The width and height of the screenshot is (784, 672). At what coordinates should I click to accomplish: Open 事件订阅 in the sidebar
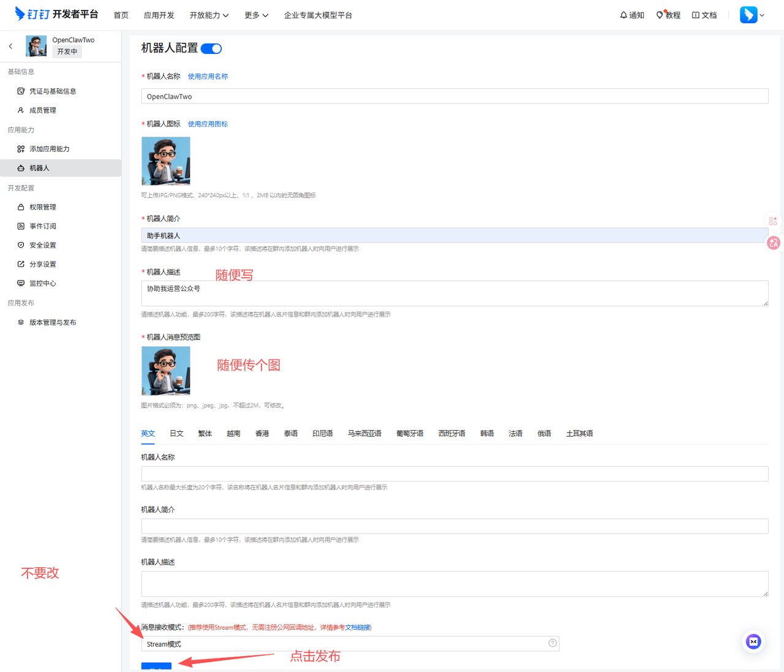coord(43,226)
